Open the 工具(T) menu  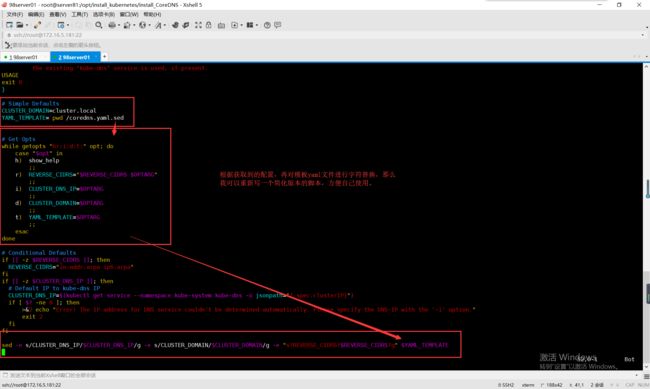coord(80,14)
